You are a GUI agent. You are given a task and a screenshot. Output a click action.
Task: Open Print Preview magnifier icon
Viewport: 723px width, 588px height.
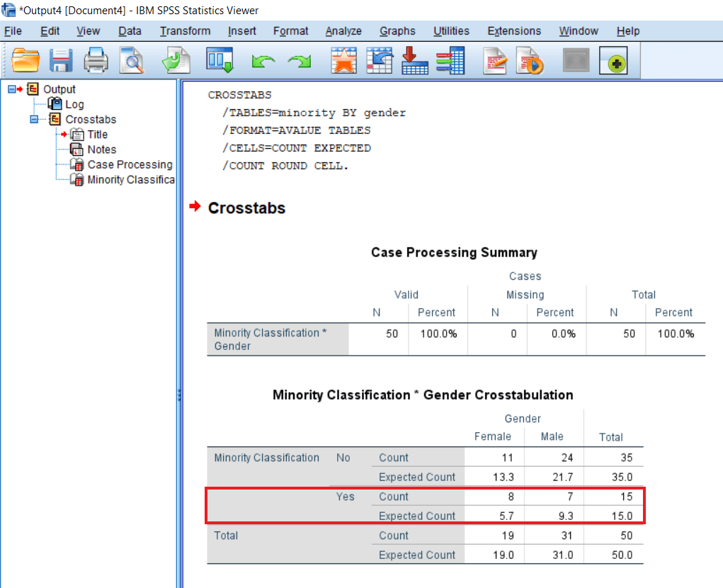pos(132,60)
